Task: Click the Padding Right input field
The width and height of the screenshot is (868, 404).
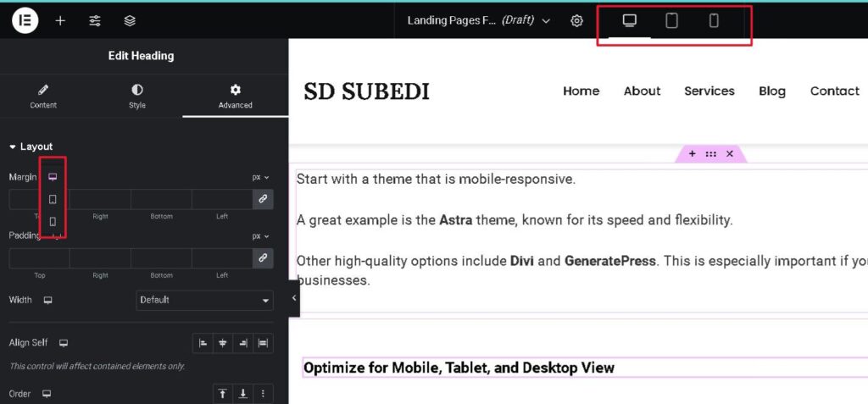Action: [100, 257]
